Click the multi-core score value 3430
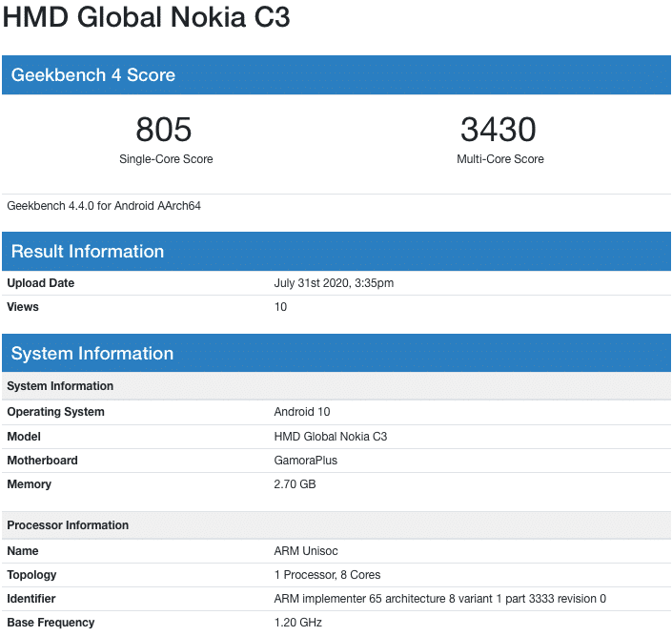Viewport: 672px width, 636px height. (x=499, y=130)
